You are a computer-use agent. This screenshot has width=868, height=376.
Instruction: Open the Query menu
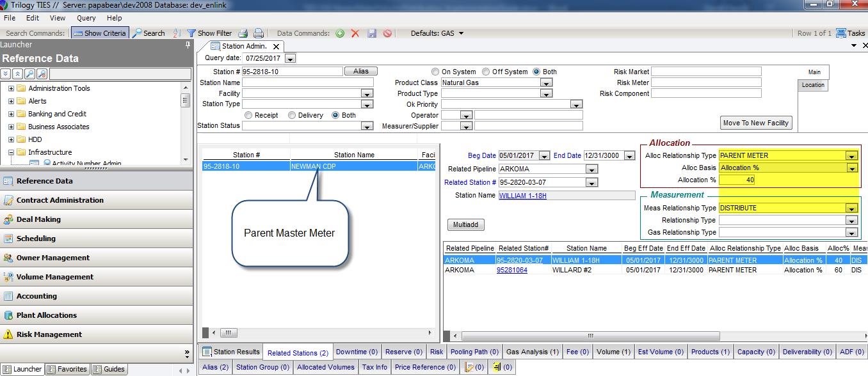(x=86, y=18)
